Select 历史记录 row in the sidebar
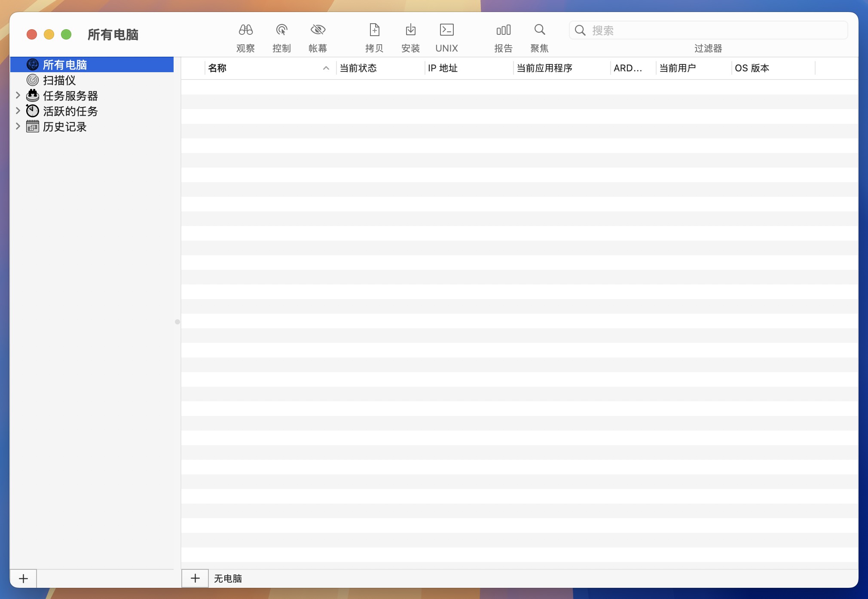This screenshot has width=868, height=599. [92, 127]
